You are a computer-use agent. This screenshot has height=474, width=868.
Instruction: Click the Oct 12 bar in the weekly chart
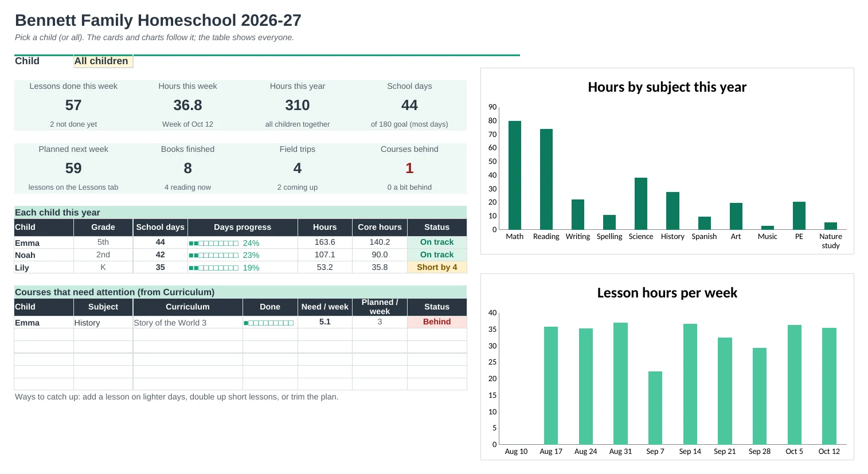[x=829, y=386]
